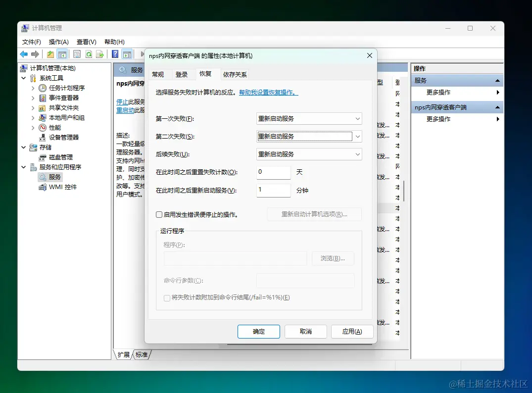Click the 计算机管理(本地) root icon

(x=24, y=68)
